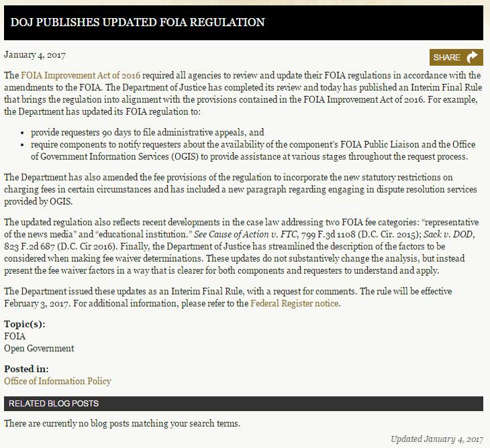Screen dimensions: 490x448
Task: Click the Updated January 4, 2017 footer text
Action: [x=436, y=439]
